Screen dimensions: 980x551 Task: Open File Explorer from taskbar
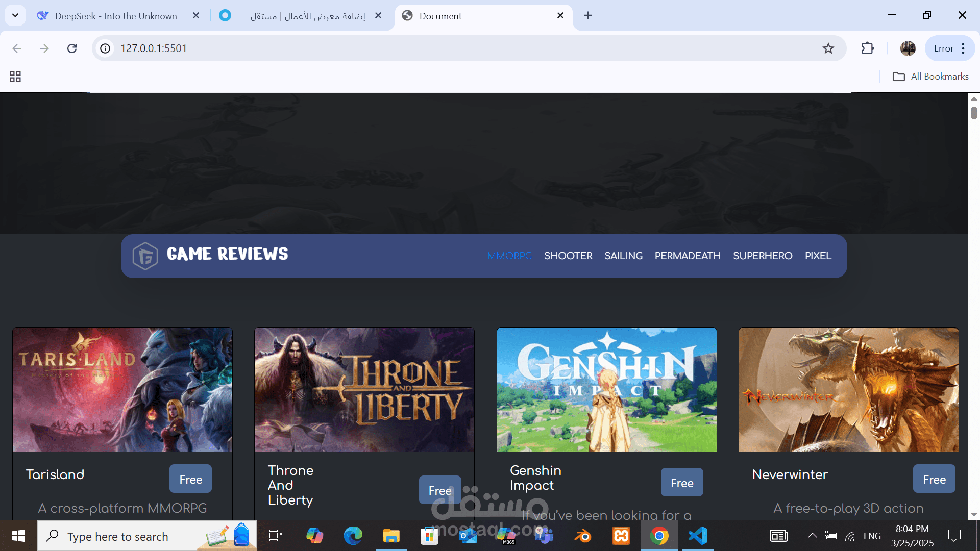391,536
